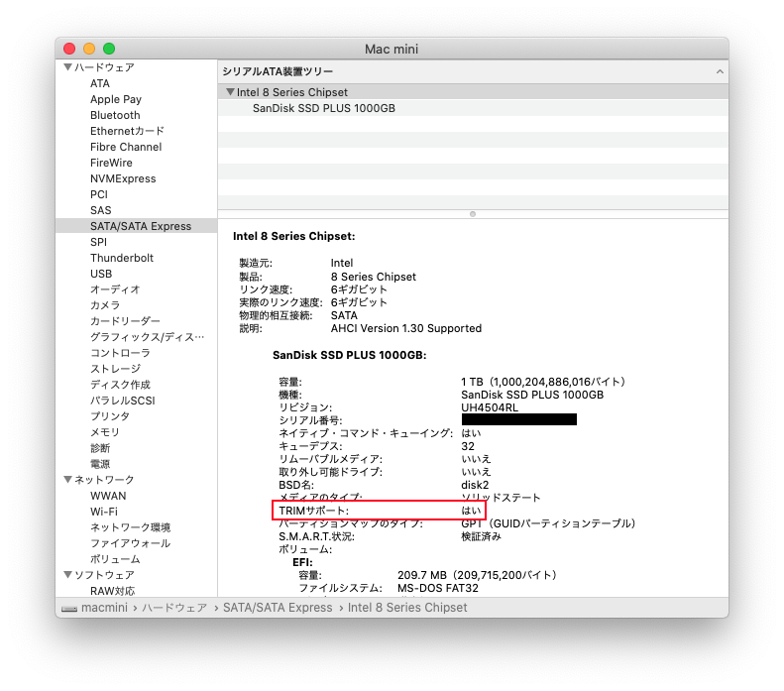
Task: Open ネットワーク環境 entry
Action: coord(130,527)
